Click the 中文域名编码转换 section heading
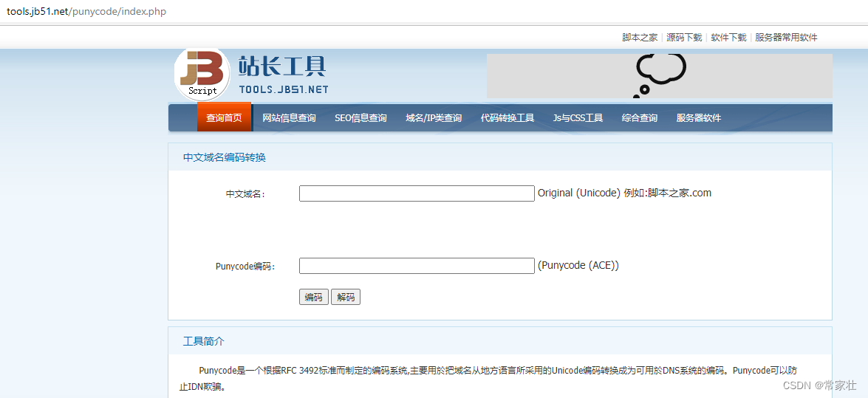 224,158
